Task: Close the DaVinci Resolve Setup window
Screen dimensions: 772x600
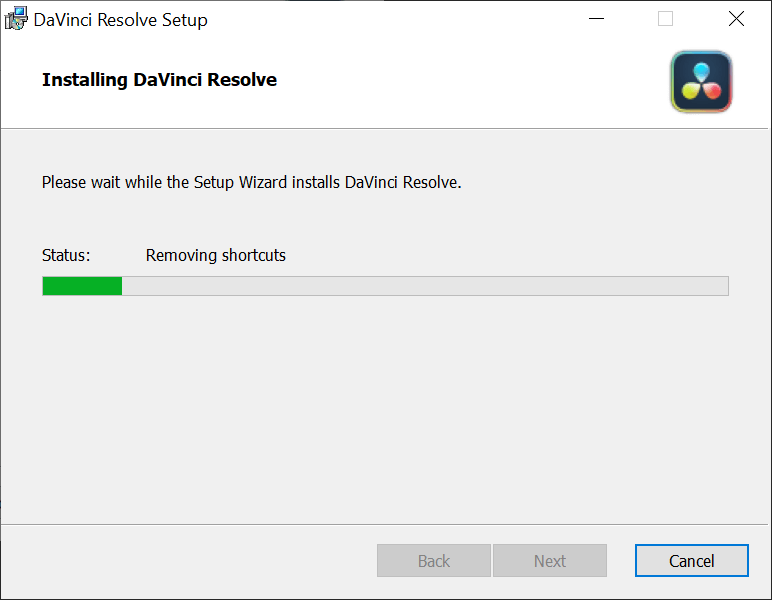Action: (736, 19)
